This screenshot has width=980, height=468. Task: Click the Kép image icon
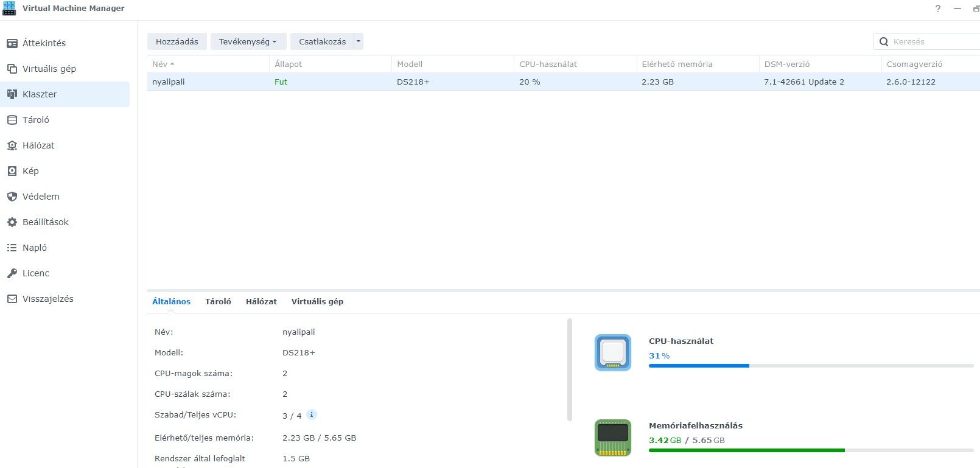(x=12, y=171)
